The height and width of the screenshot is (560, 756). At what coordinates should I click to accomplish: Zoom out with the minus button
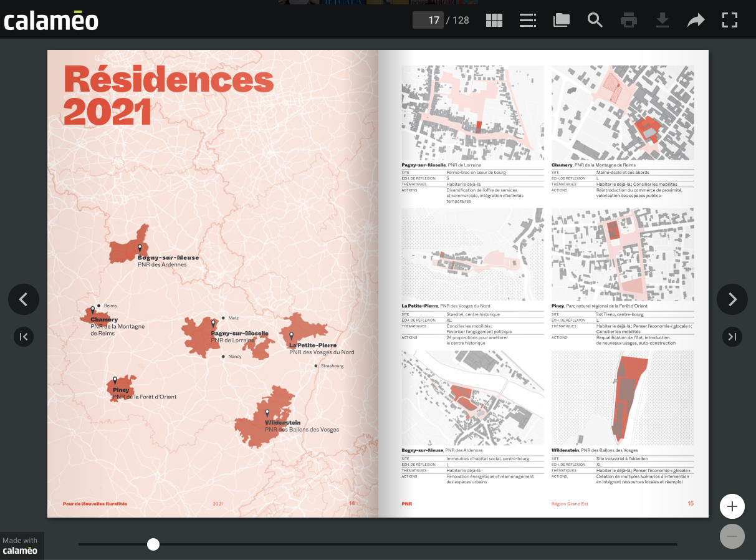click(732, 536)
